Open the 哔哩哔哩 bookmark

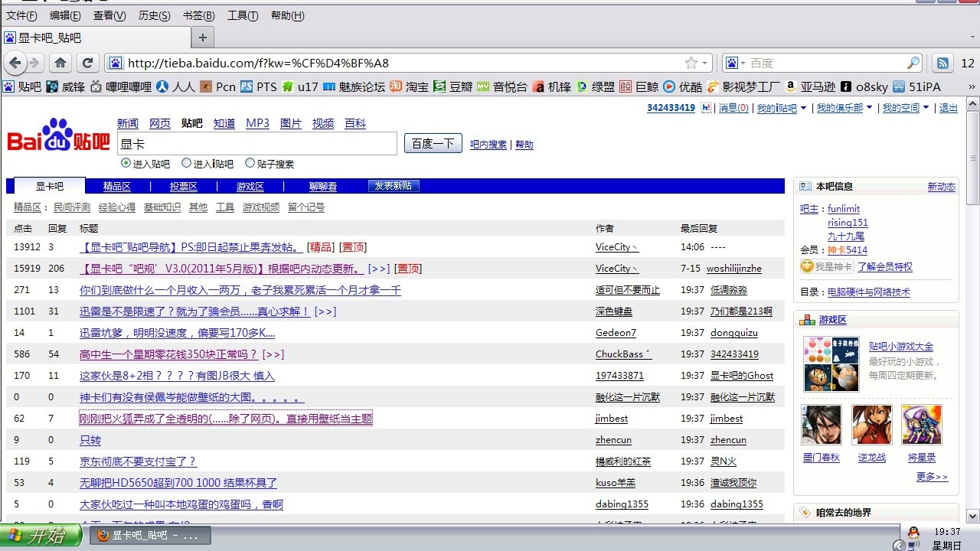[122, 86]
